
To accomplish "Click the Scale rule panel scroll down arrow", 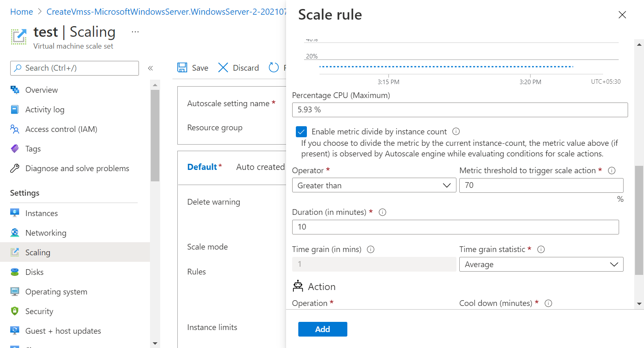I will (639, 304).
